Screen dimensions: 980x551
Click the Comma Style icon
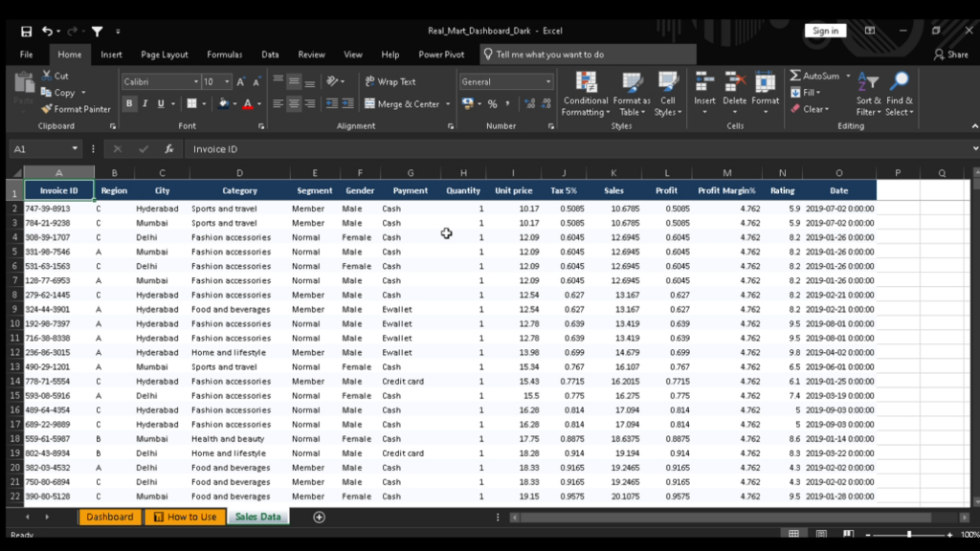(x=507, y=103)
